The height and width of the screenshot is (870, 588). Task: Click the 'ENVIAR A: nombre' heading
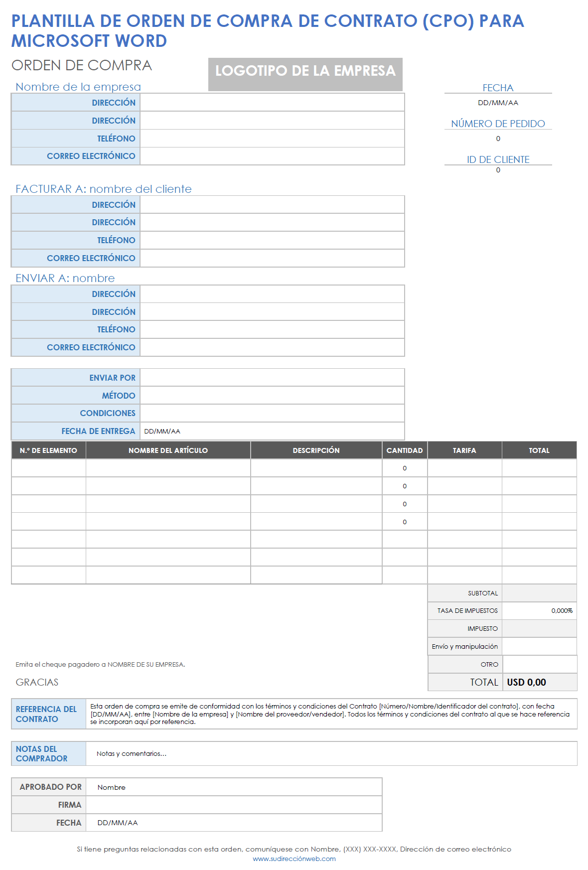65,278
